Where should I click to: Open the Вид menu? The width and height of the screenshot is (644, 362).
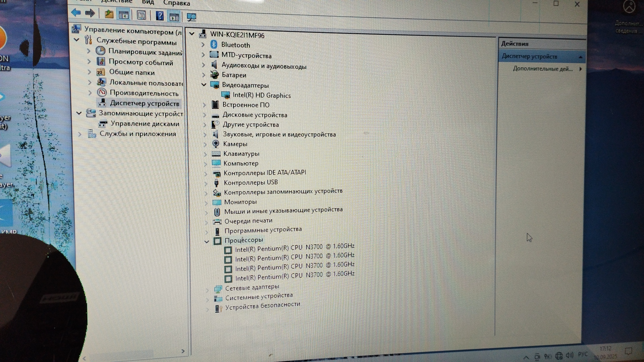[148, 2]
